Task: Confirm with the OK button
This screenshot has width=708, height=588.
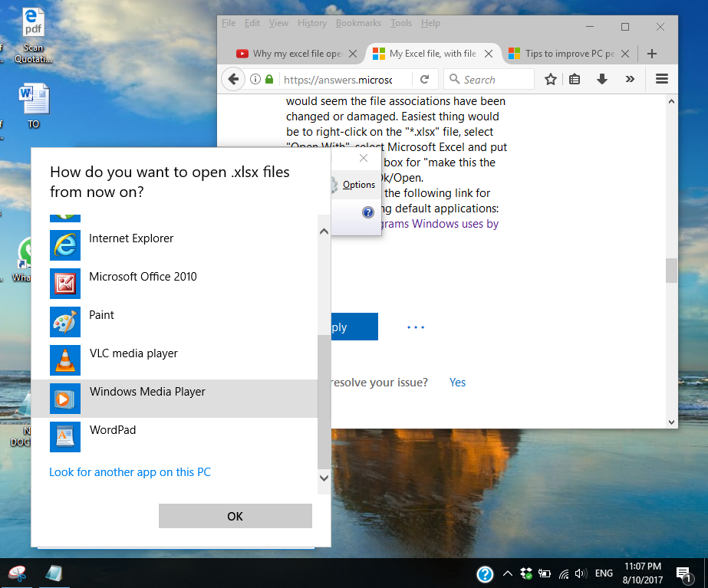Action: point(235,516)
